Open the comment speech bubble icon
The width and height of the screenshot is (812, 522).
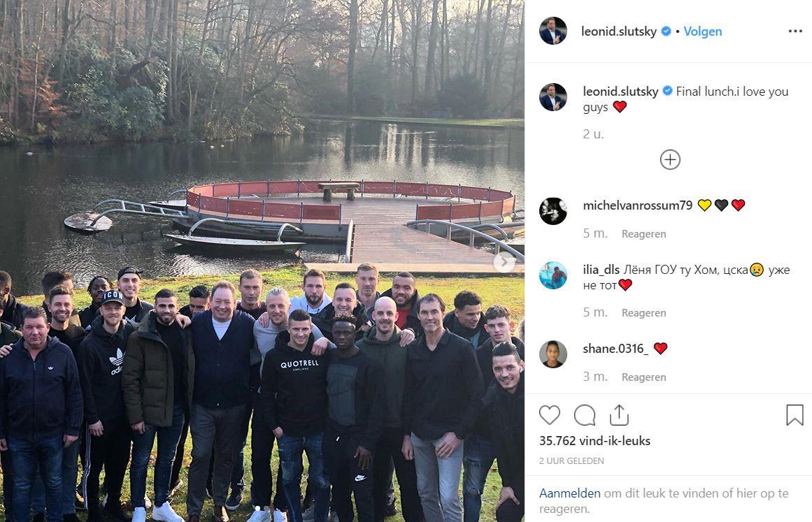(585, 415)
